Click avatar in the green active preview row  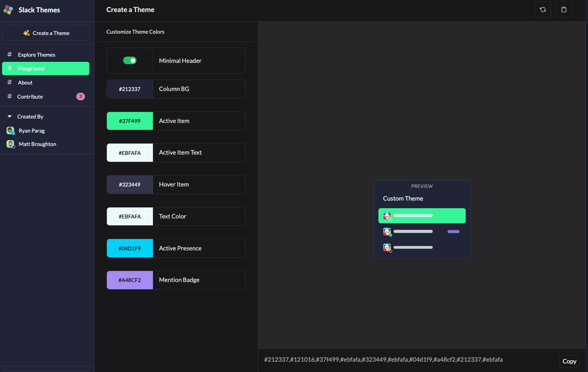[387, 216]
